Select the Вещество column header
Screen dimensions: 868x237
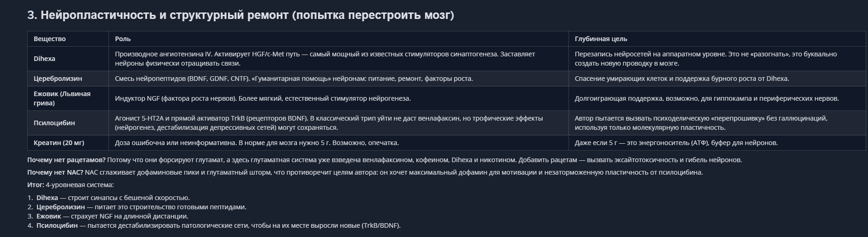(50, 39)
